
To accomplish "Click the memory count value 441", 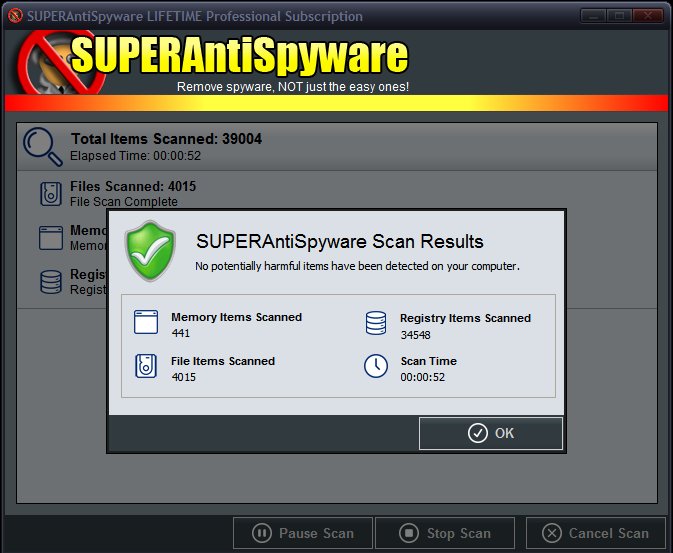I will pyautogui.click(x=181, y=333).
